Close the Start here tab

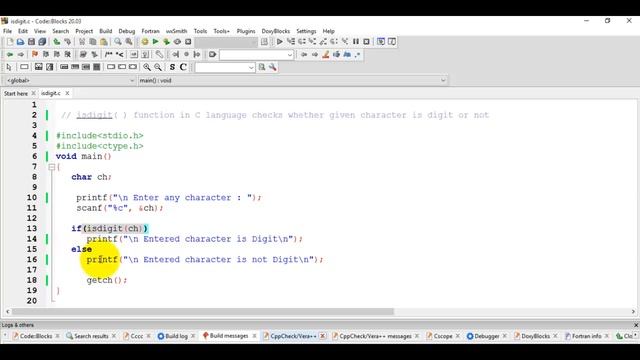[33, 93]
